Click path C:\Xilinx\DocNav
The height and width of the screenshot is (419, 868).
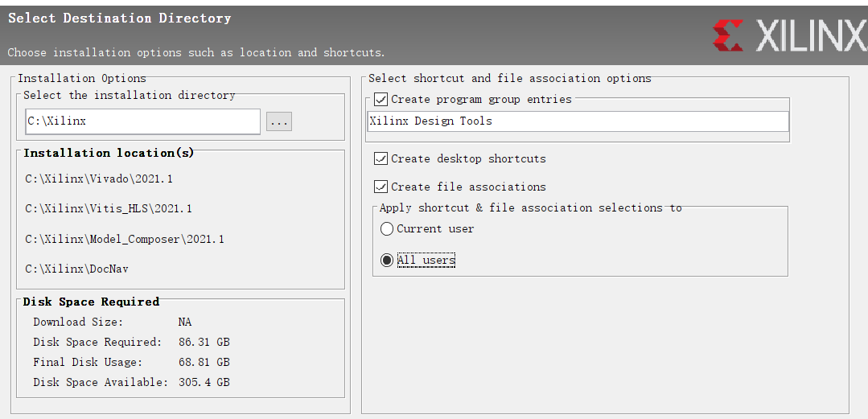point(77,269)
